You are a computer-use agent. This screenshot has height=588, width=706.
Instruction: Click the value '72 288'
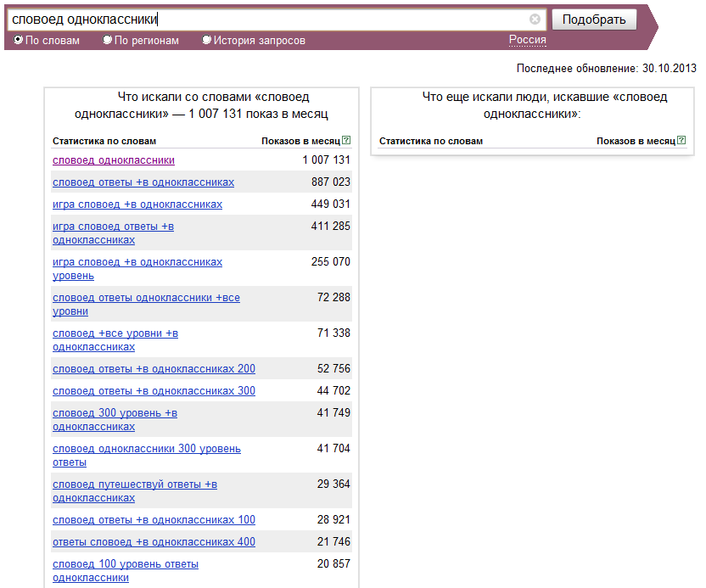333,297
